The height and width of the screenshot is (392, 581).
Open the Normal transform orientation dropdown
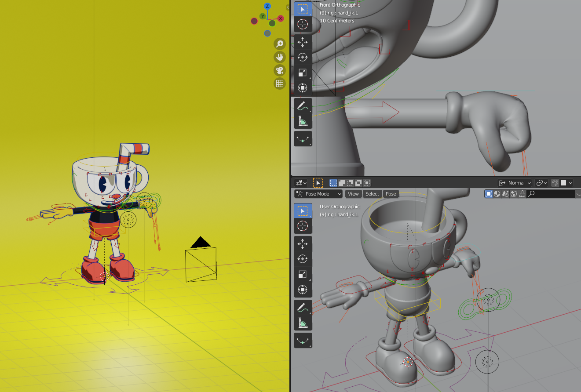coord(515,183)
